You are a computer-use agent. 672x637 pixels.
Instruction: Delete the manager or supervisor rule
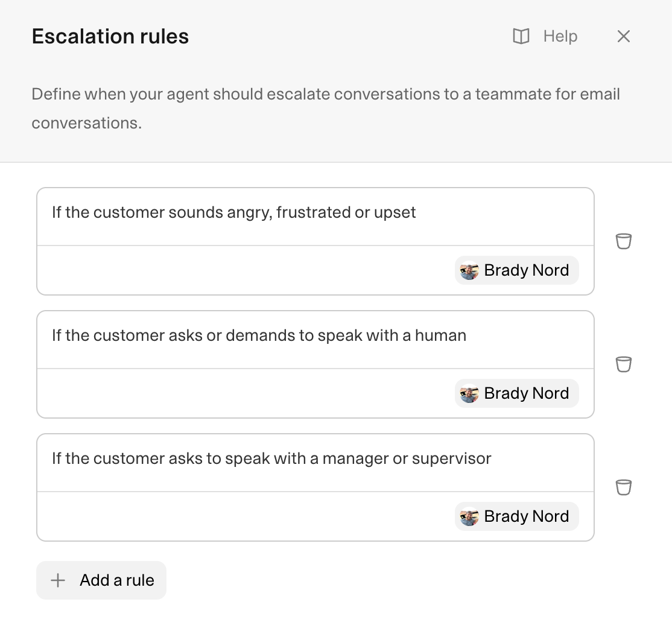tap(624, 487)
